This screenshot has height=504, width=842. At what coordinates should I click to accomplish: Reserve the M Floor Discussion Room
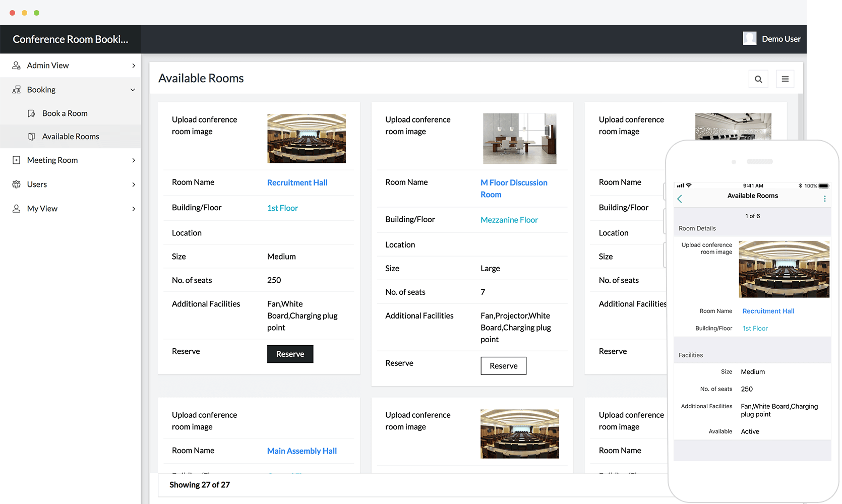pos(503,366)
